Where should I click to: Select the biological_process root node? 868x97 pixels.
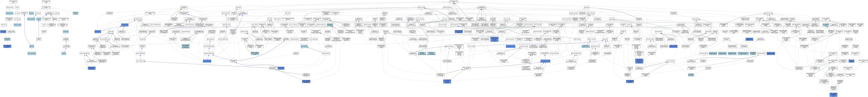(454, 2)
